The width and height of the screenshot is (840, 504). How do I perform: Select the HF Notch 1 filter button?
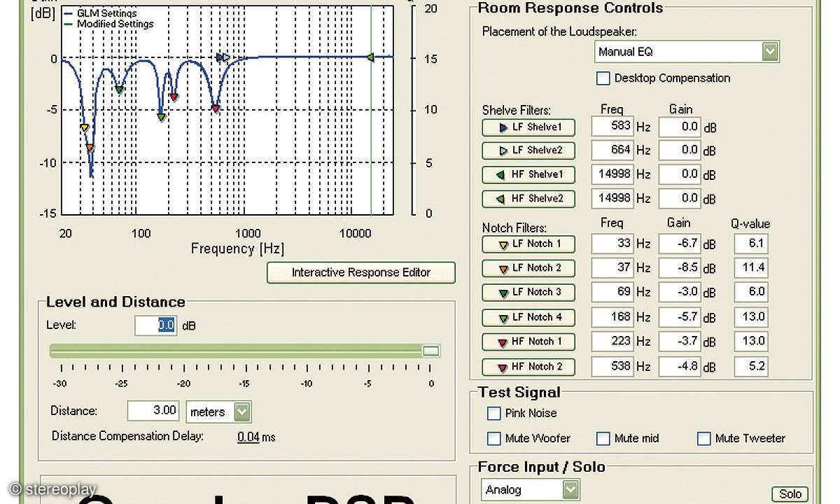click(528, 342)
